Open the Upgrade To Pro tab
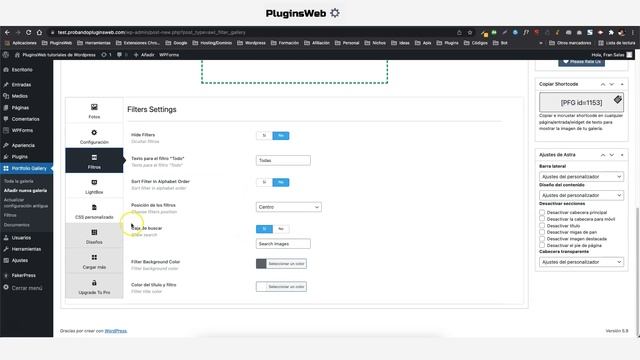Screen dimensions: 640x360 click(x=94, y=286)
